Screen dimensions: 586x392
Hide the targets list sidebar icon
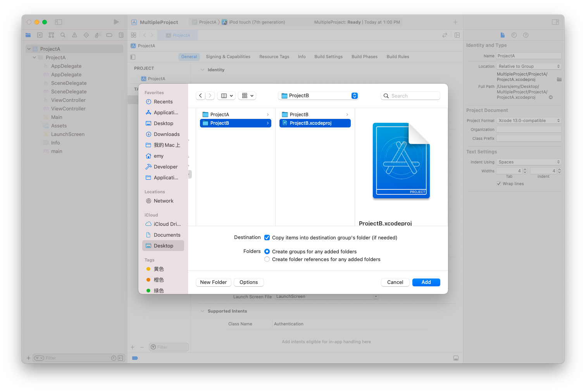pyautogui.click(x=133, y=57)
